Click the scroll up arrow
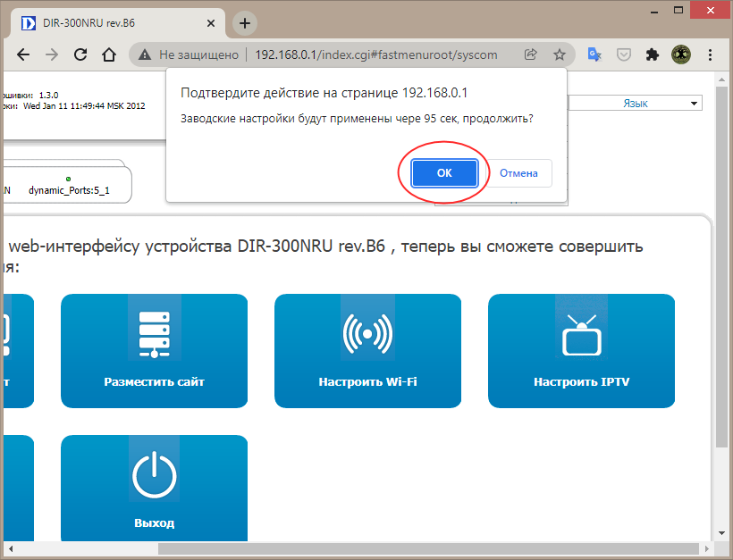 click(x=721, y=79)
